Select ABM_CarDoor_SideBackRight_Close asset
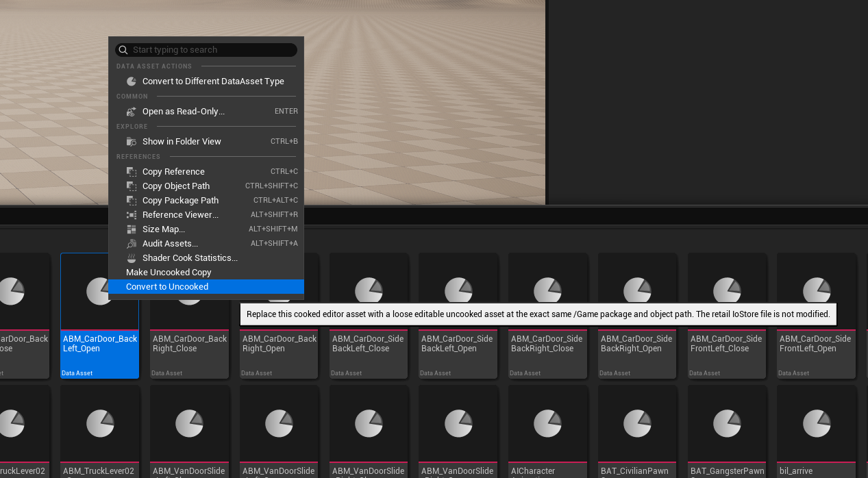868x478 pixels. [x=548, y=316]
